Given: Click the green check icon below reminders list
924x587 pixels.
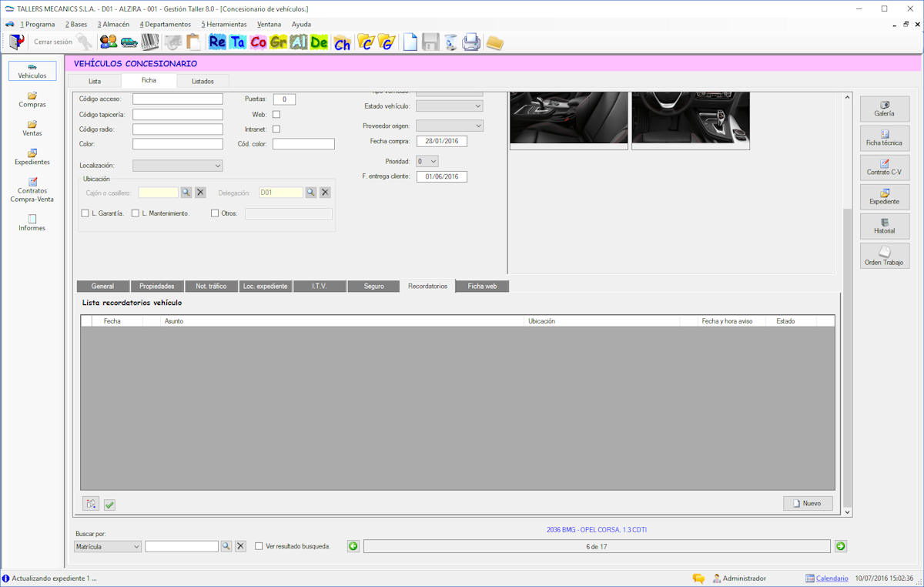Looking at the screenshot, I should (109, 505).
